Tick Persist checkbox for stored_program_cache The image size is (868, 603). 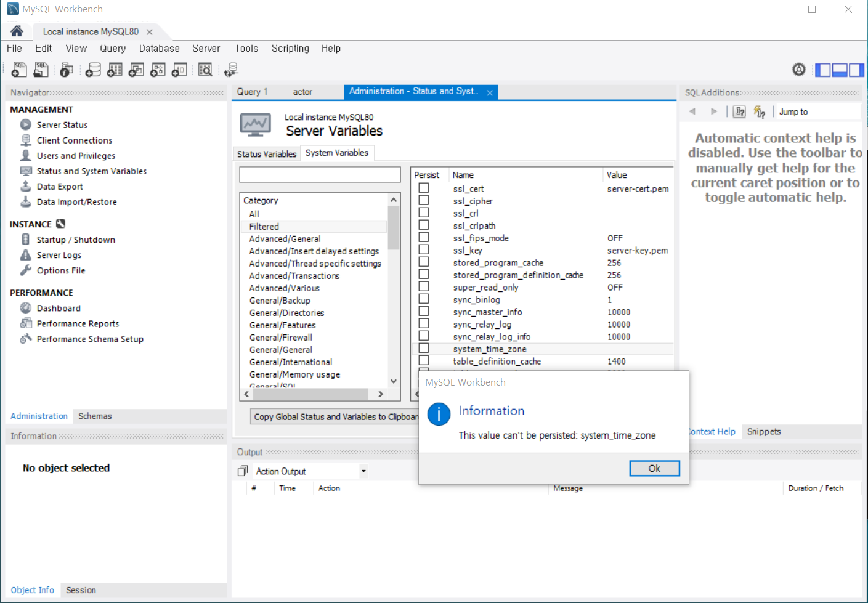pyautogui.click(x=424, y=262)
